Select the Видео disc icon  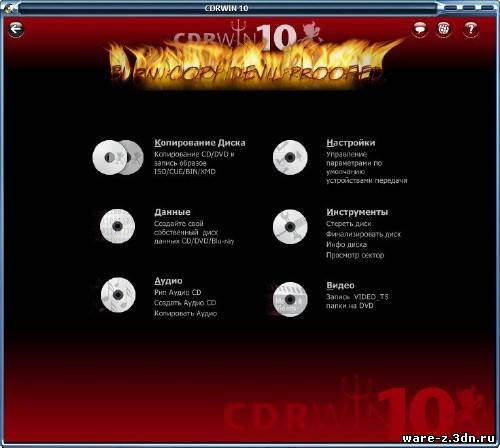coord(290,299)
